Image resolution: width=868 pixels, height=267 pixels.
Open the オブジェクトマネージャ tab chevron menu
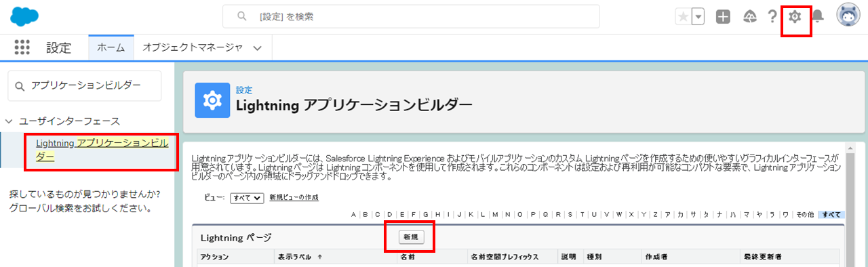click(x=257, y=48)
